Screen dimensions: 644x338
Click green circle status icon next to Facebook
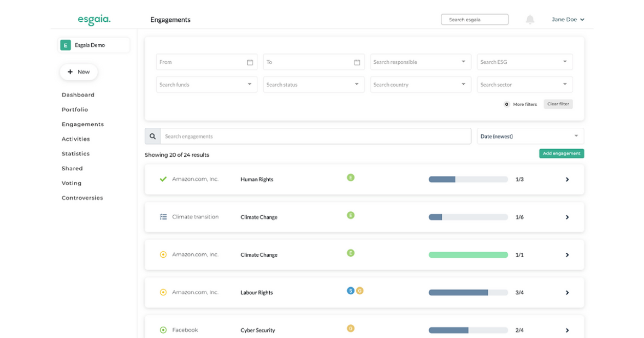coord(163,330)
